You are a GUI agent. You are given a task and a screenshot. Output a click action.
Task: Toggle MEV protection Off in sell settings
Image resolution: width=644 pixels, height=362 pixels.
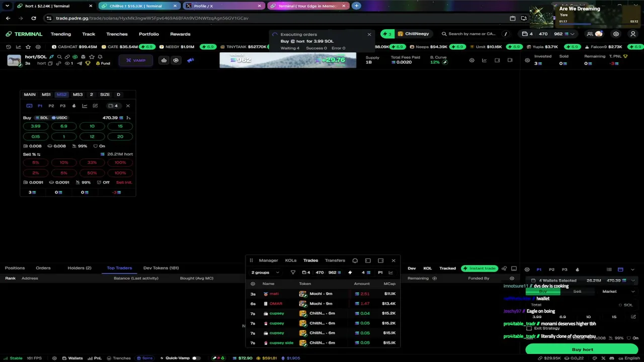tap(104, 183)
